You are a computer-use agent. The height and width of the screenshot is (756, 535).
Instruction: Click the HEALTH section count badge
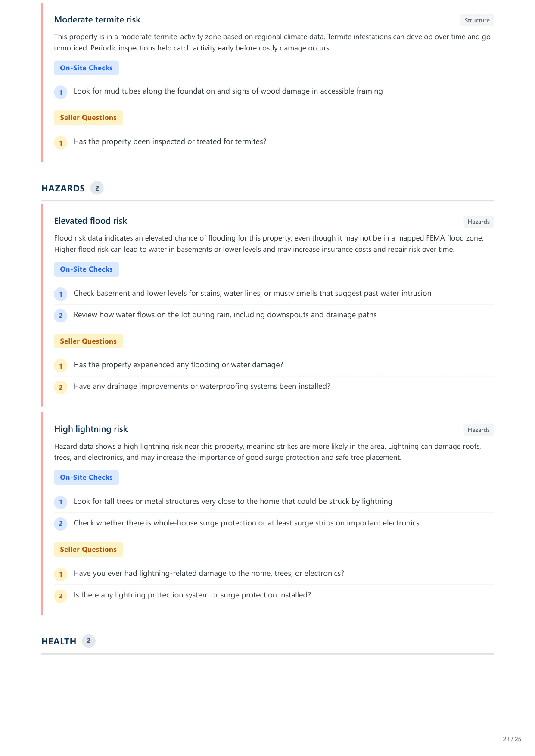[x=89, y=641]
